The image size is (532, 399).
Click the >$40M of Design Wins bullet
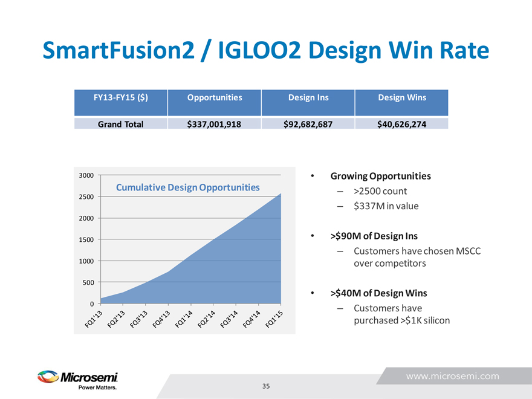pos(378,293)
